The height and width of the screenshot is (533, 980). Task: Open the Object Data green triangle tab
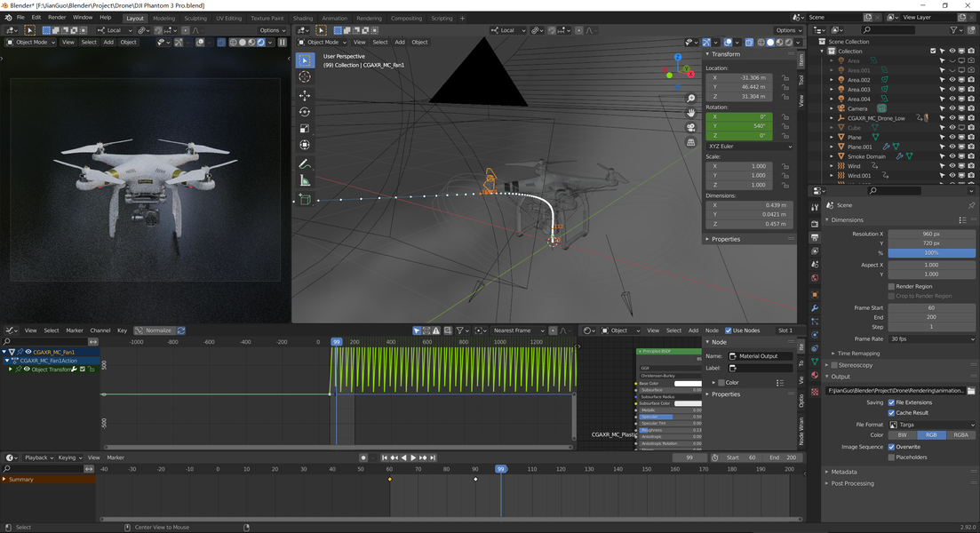tap(815, 362)
